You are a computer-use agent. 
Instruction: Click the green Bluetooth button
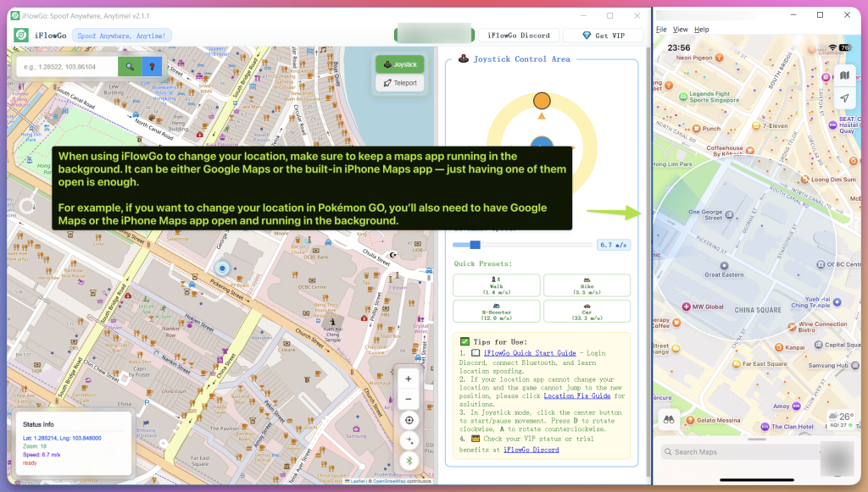coord(409,461)
